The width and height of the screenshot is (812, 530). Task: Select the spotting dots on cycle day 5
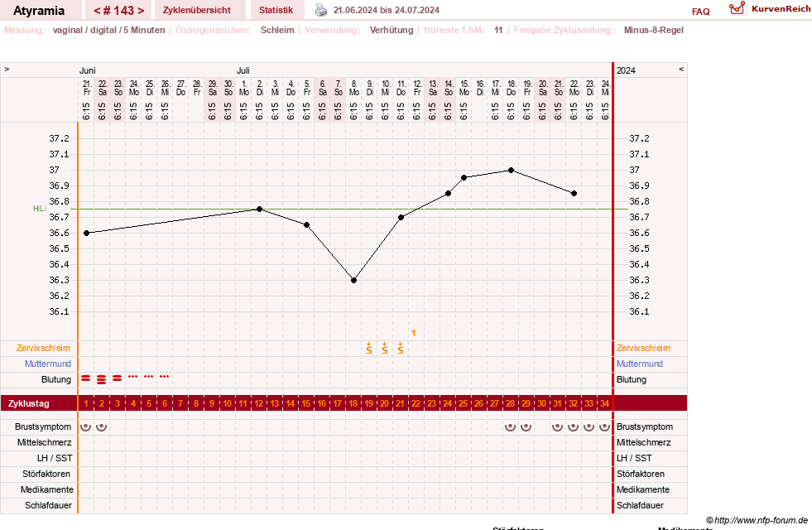point(149,377)
